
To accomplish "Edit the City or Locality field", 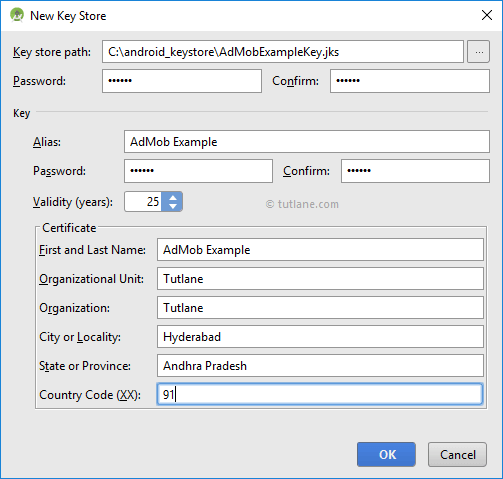I will pos(320,337).
